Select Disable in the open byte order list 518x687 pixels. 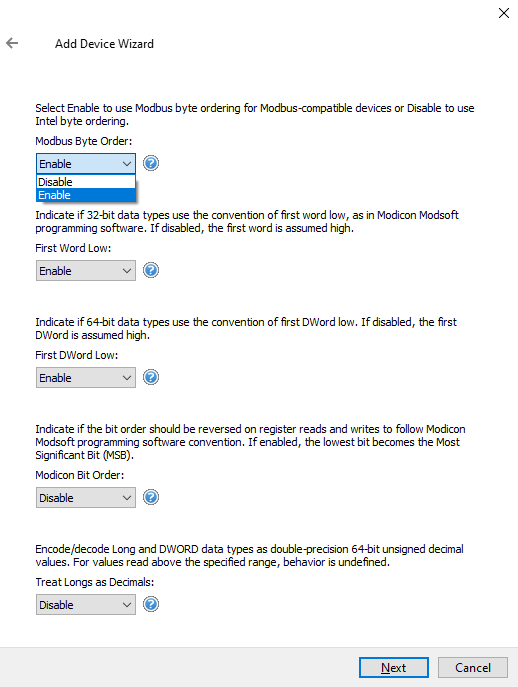click(x=86, y=182)
